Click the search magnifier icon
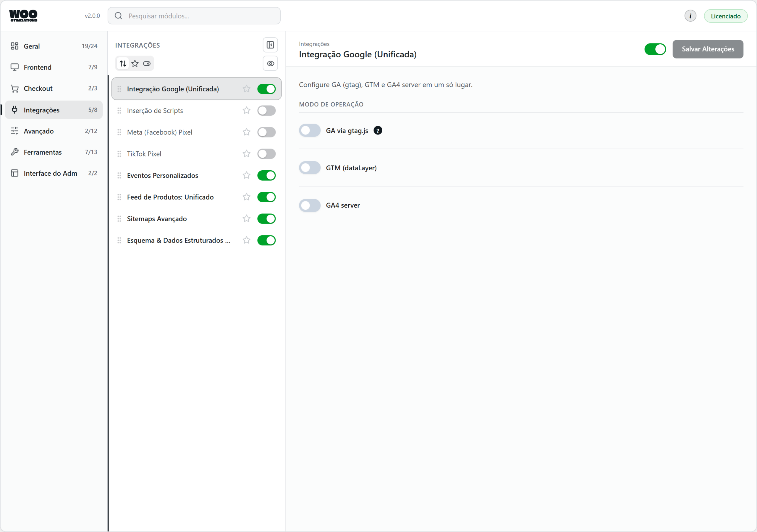Screen dimensions: 757x532 [x=118, y=16]
